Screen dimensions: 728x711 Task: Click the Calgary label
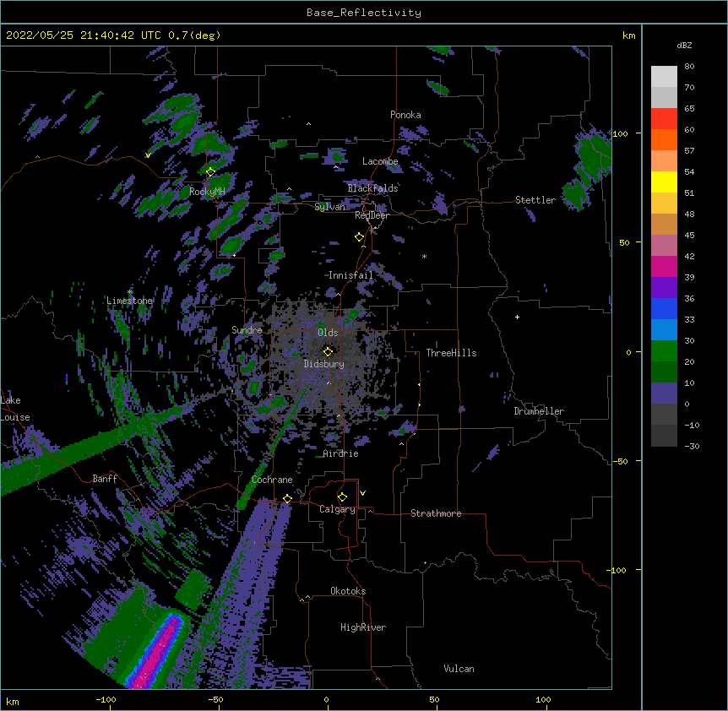click(x=337, y=509)
